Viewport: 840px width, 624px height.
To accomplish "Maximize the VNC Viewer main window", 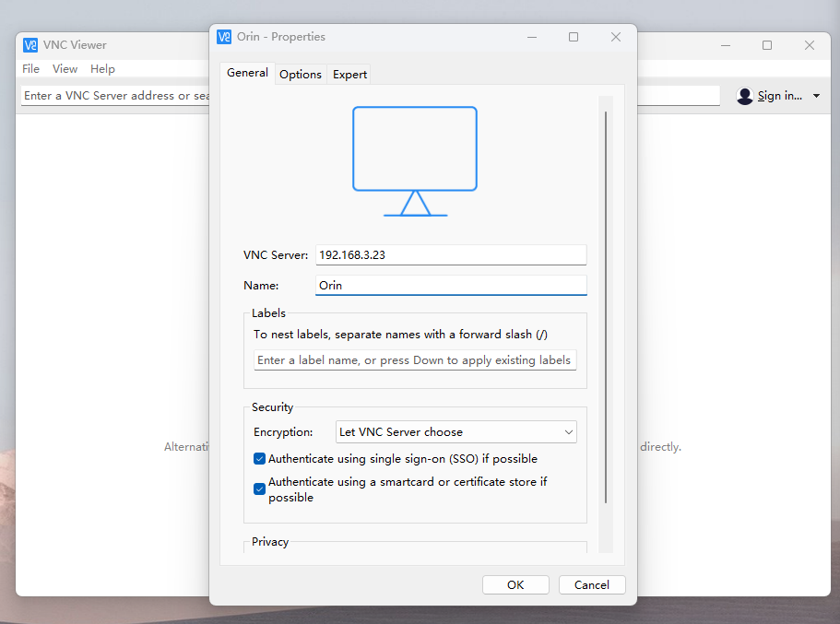I will coord(767,45).
